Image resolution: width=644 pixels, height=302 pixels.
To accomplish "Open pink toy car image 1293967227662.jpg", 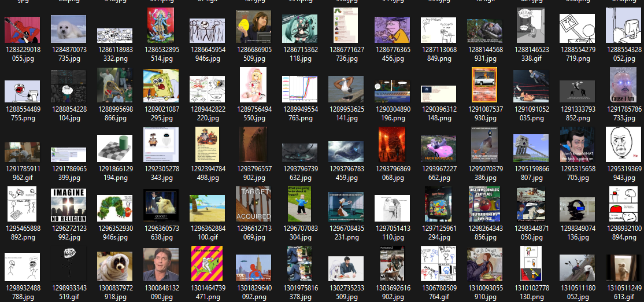I will click(x=439, y=149).
